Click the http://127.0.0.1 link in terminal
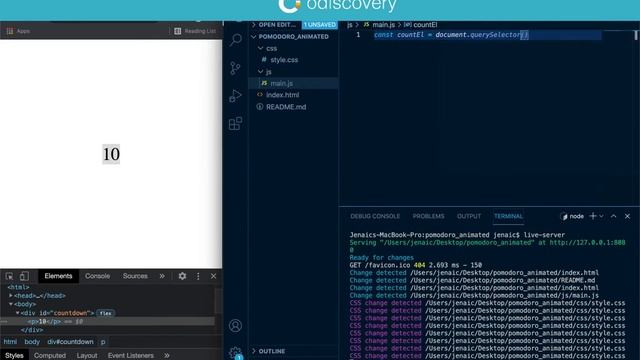 point(587,242)
